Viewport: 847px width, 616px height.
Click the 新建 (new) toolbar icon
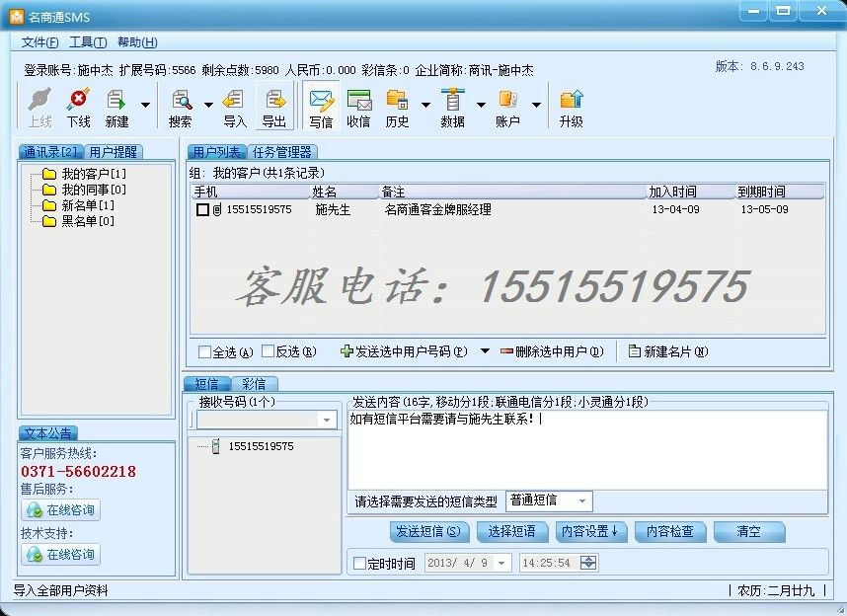point(116,107)
